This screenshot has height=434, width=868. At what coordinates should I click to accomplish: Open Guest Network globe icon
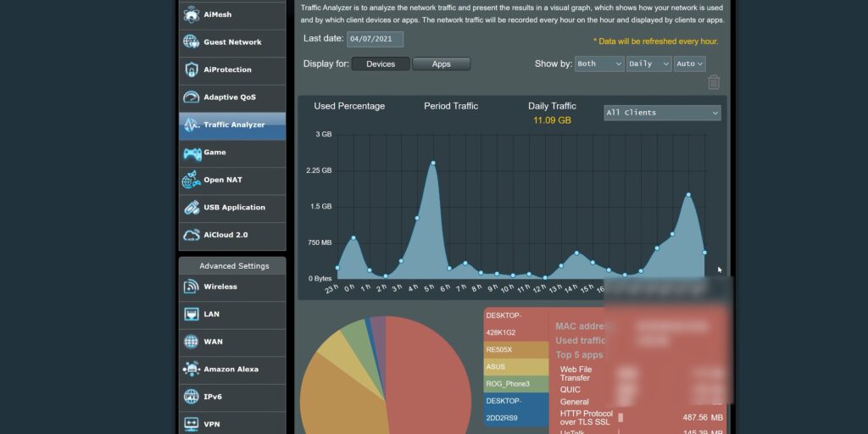[x=191, y=42]
